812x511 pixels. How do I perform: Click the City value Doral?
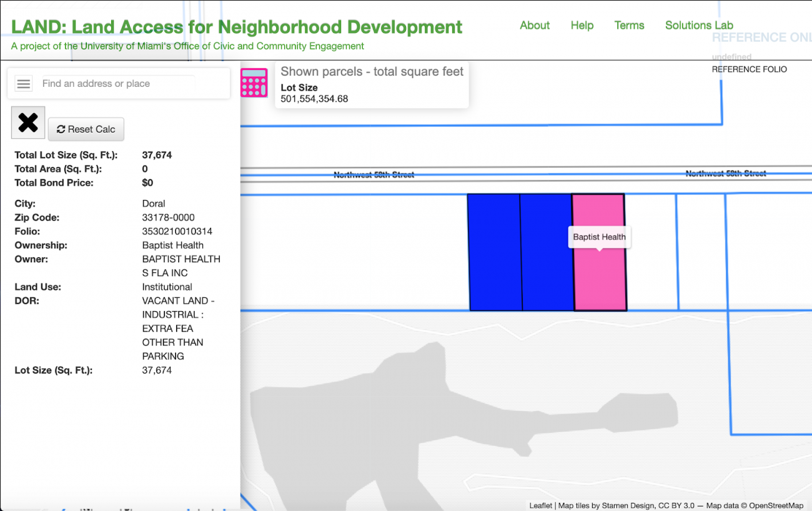[x=154, y=204]
